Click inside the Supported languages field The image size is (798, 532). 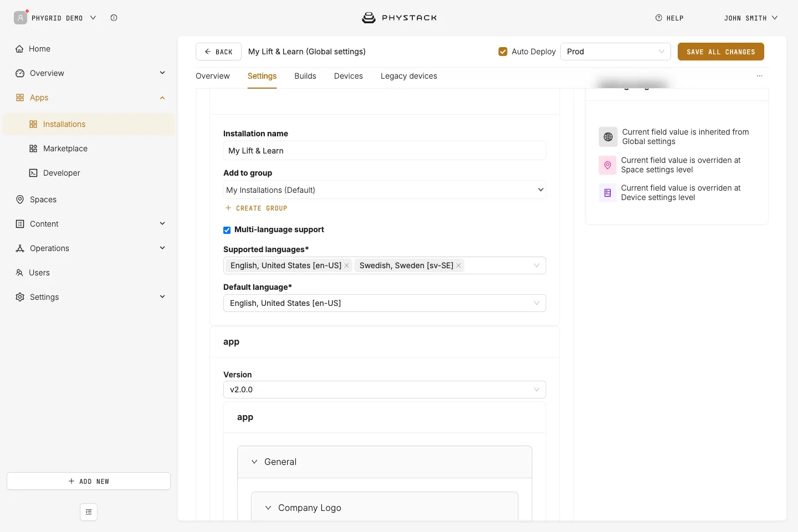[385, 265]
